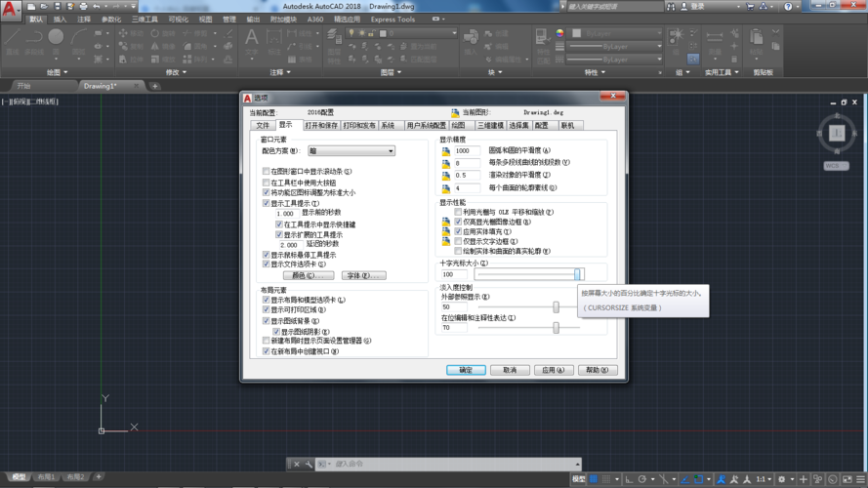Click the Mirror (镜像) tool in Modify panel
The height and width of the screenshot is (488, 868).
click(x=164, y=47)
